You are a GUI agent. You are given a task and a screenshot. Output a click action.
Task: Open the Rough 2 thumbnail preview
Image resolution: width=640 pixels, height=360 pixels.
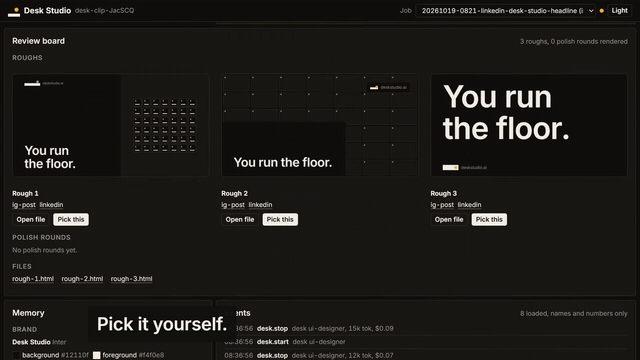click(320, 125)
